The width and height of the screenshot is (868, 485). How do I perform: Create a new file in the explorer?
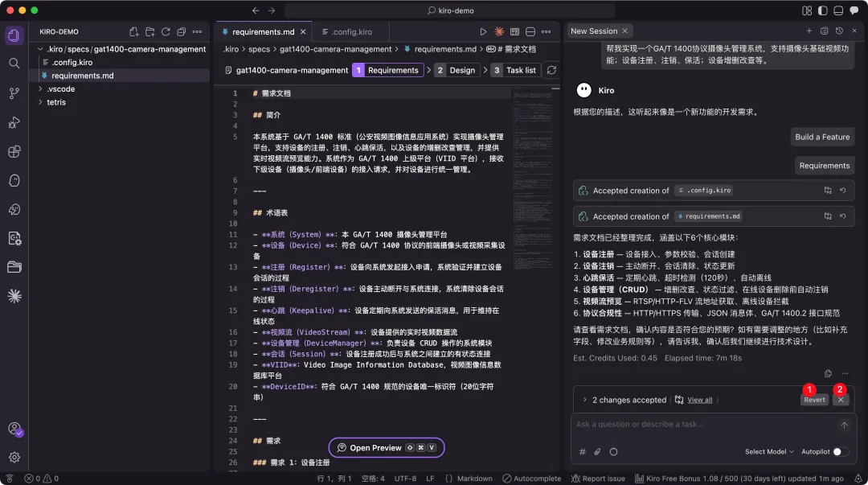coord(133,31)
